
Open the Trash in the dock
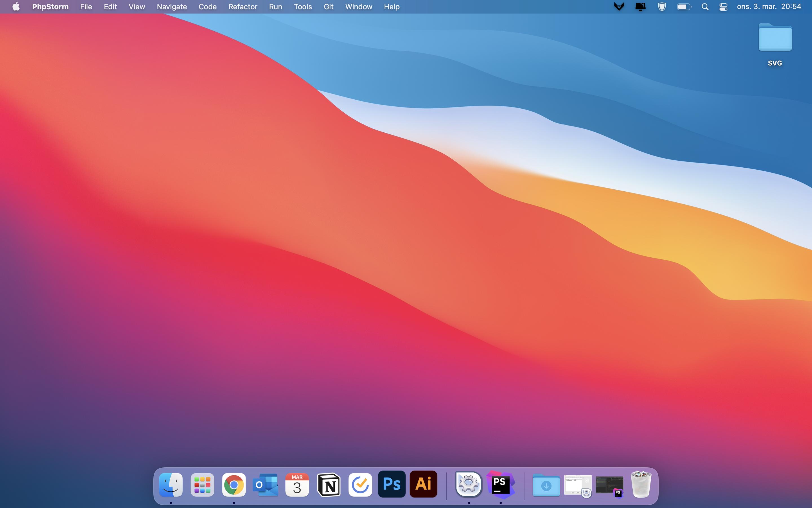pyautogui.click(x=641, y=485)
